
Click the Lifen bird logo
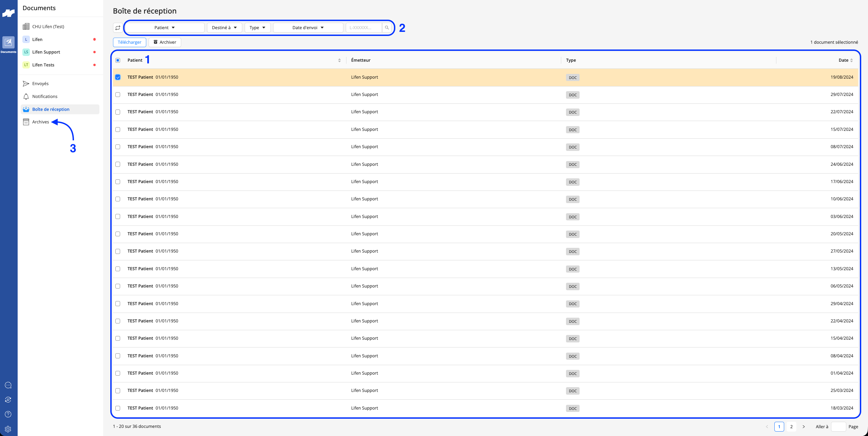(x=8, y=13)
